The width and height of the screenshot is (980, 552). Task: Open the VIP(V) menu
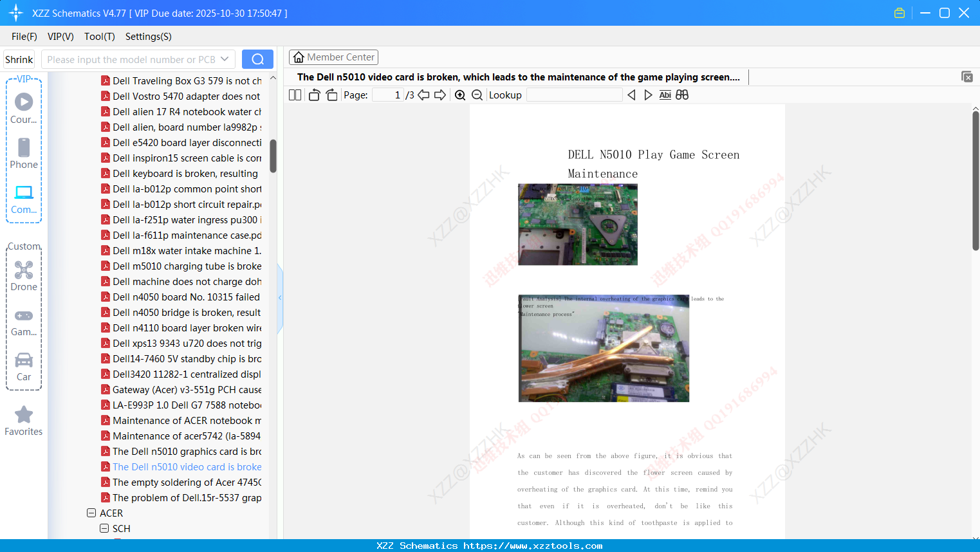point(60,37)
